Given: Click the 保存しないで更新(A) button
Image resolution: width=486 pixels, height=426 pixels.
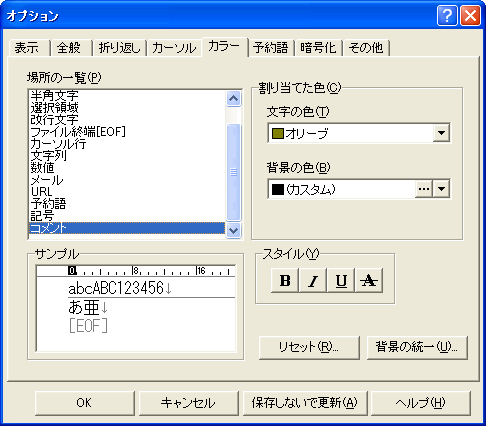Looking at the screenshot, I should tap(305, 403).
